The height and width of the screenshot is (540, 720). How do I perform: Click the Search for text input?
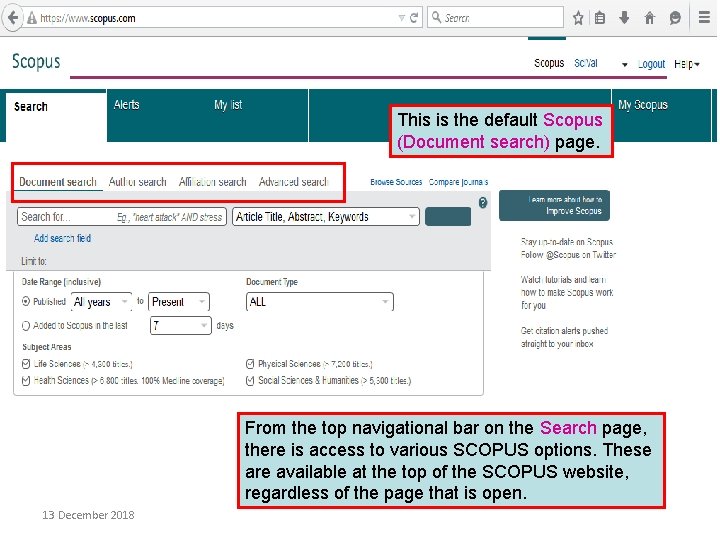pyautogui.click(x=122, y=217)
